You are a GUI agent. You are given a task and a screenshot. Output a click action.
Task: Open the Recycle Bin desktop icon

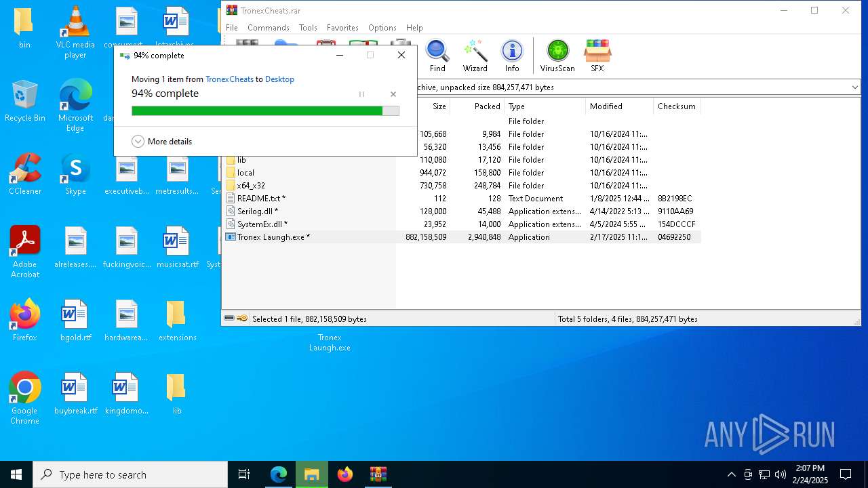(x=25, y=102)
